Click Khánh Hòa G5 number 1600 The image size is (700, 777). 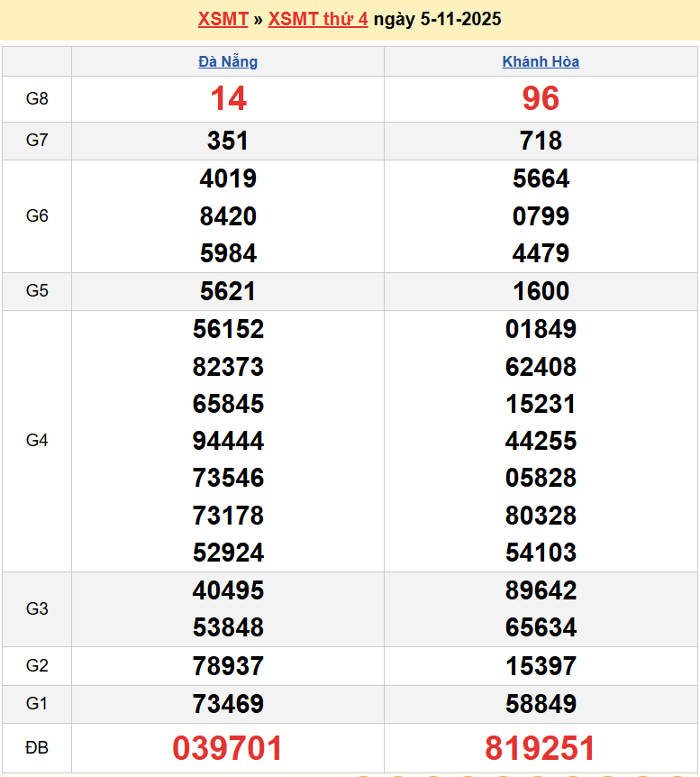point(541,291)
